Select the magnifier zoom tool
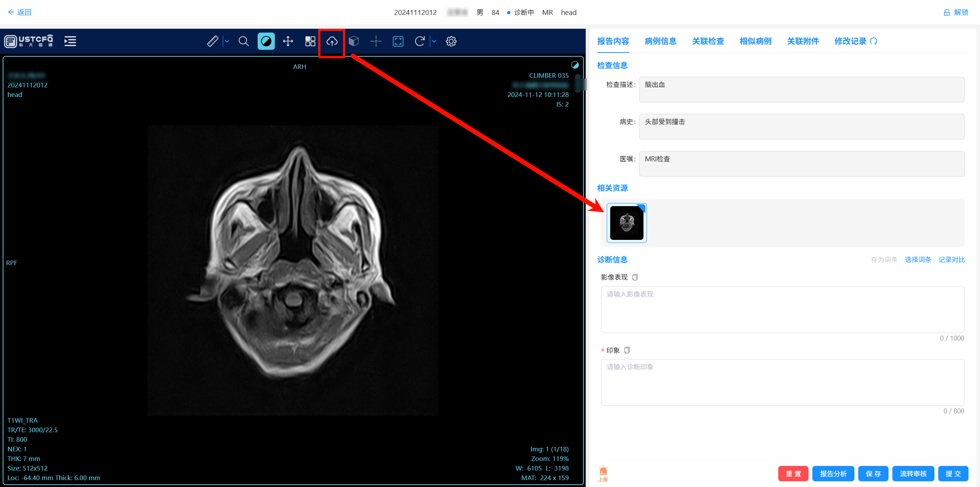Screen dimensions: 980x487 243,41
